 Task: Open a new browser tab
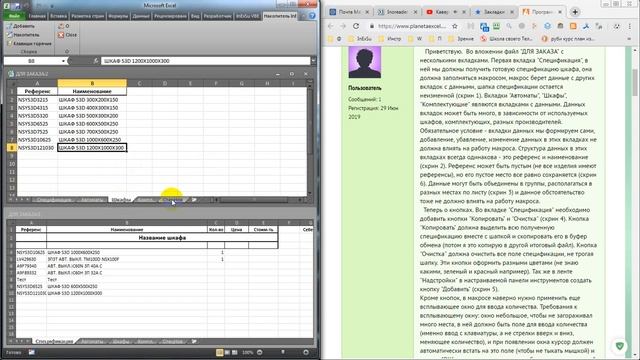[x=575, y=12]
